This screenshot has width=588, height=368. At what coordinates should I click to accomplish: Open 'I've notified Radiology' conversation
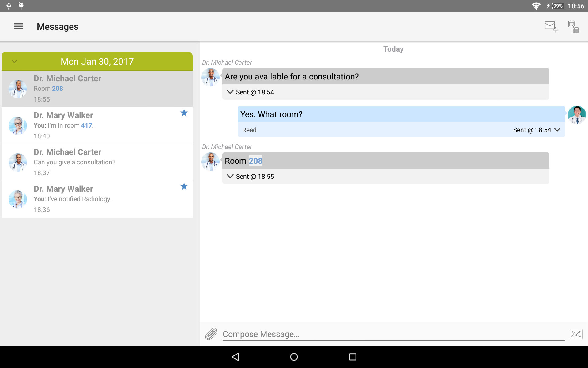pos(97,199)
